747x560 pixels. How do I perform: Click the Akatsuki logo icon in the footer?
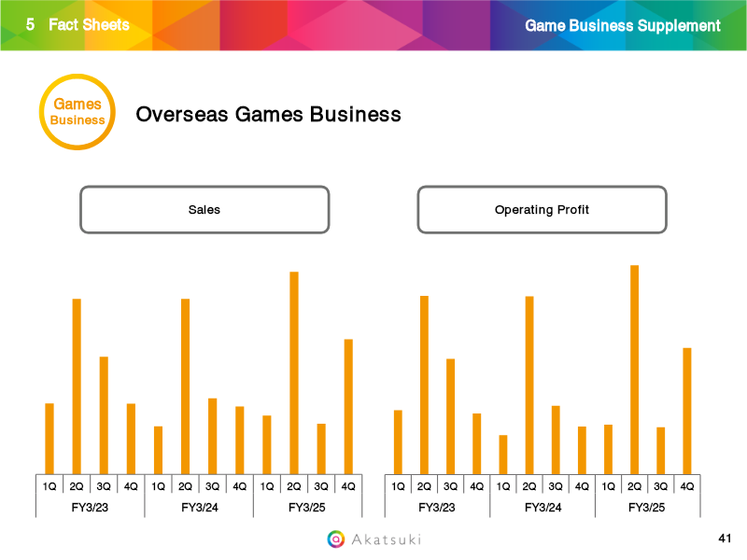pyautogui.click(x=336, y=539)
